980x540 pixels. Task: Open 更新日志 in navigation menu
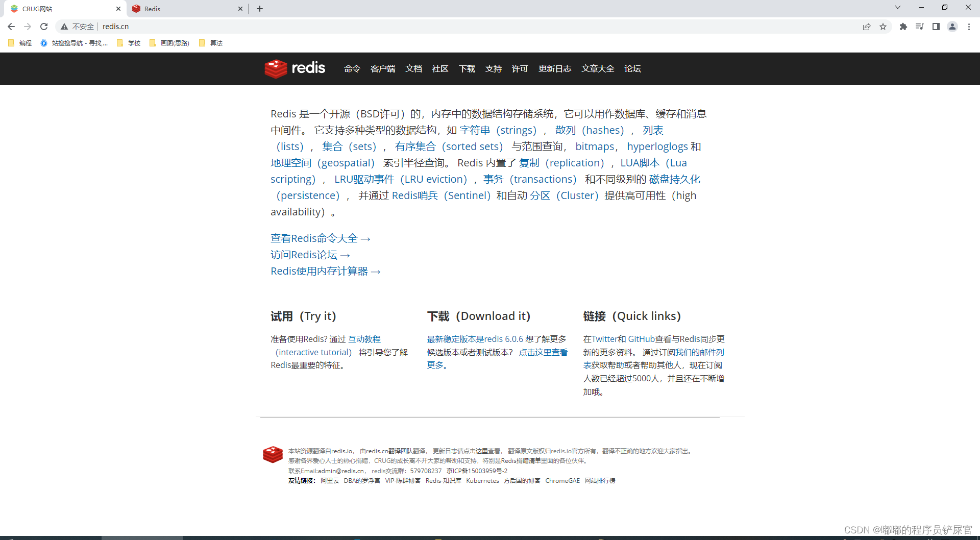[x=555, y=69]
